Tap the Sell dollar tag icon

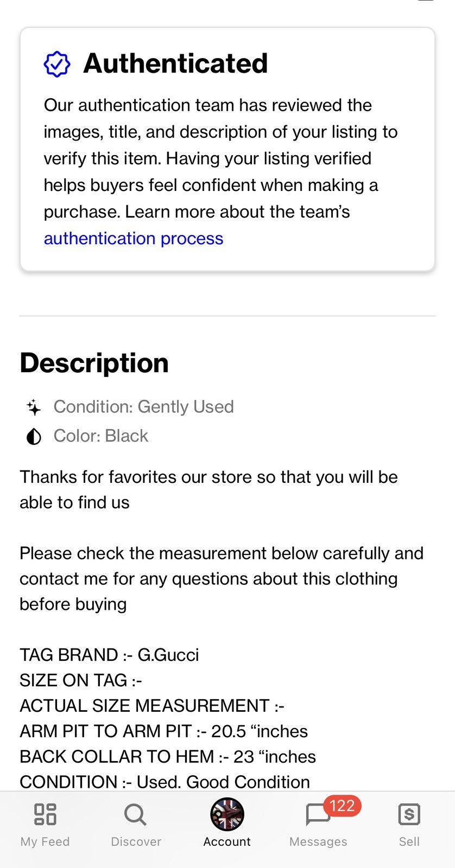click(x=409, y=814)
